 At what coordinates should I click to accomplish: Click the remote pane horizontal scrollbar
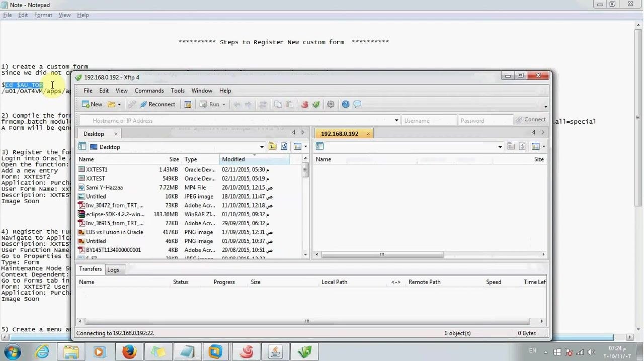click(x=382, y=254)
